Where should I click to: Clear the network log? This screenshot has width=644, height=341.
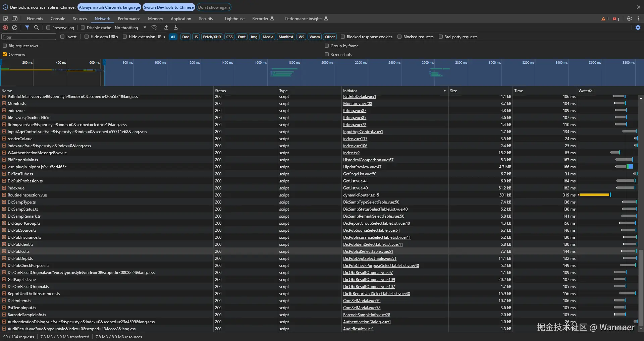point(15,27)
